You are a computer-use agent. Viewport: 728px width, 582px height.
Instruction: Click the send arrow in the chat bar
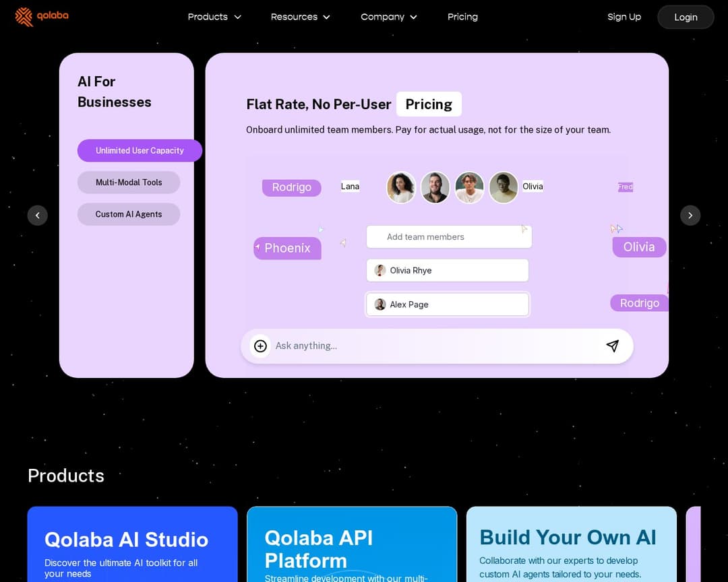[613, 346]
